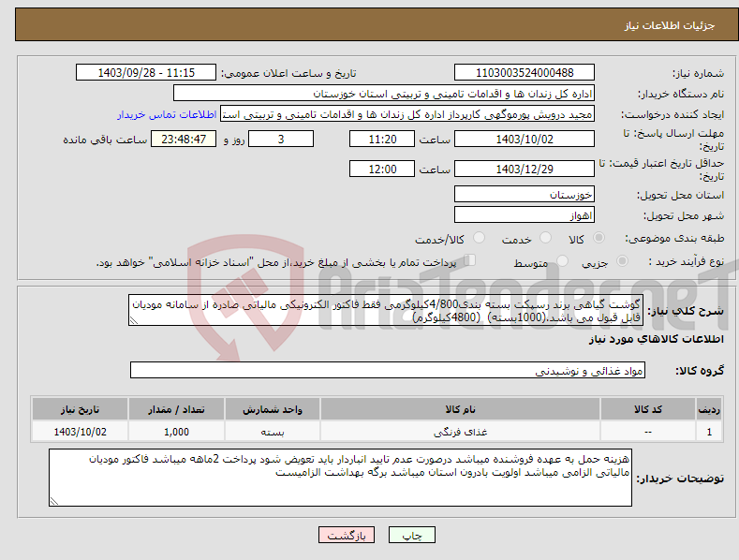The width and height of the screenshot is (739, 560).
Task: Select the کالا radio button
Action: (599, 238)
